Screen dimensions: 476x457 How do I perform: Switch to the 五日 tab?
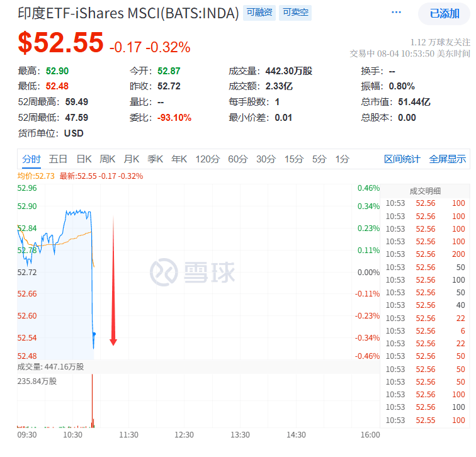point(58,159)
